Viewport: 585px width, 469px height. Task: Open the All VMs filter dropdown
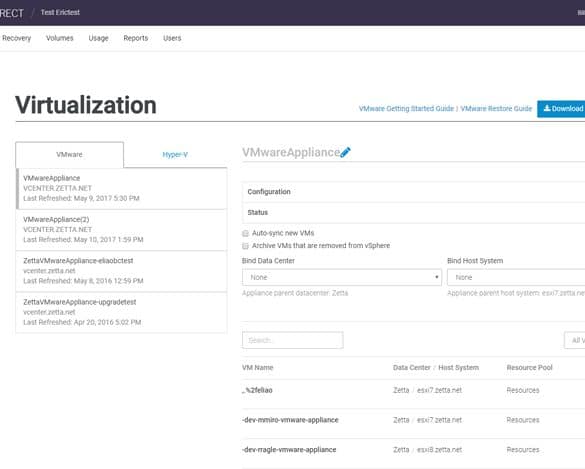point(575,340)
